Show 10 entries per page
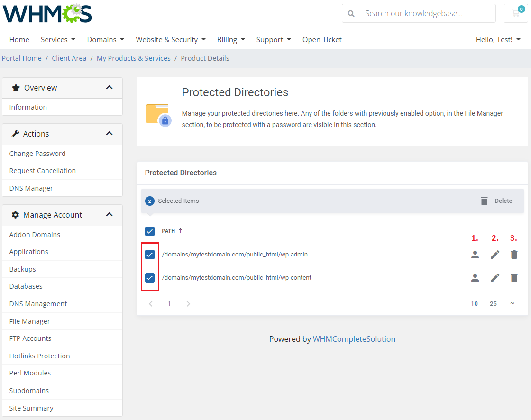Screen dimensions: 531x420 tap(474, 303)
